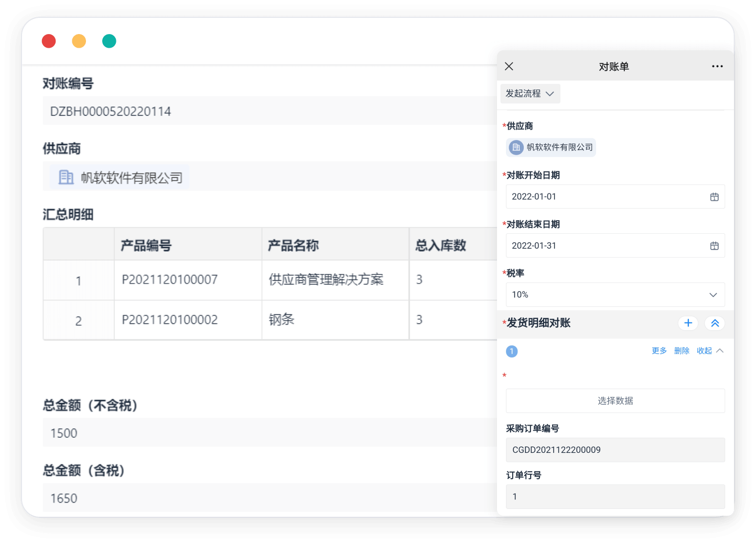Image resolution: width=756 pixels, height=543 pixels.
Task: Add a row with the plus icon
Action: point(688,323)
